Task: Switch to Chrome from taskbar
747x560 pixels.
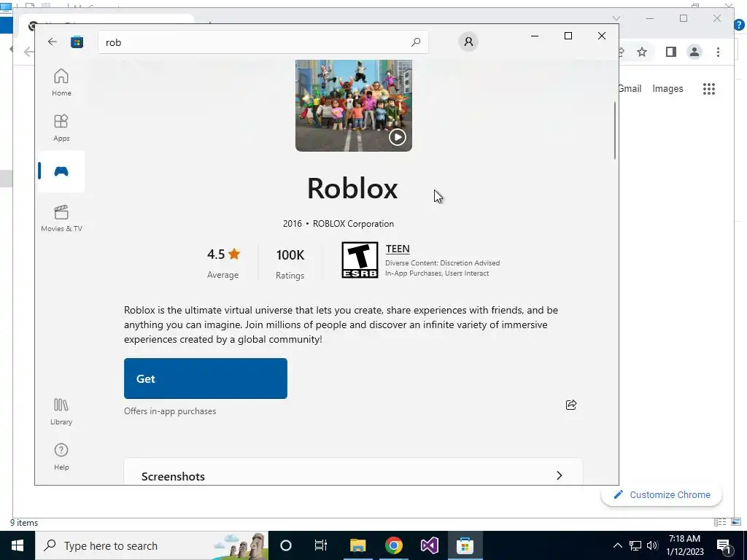Action: (393, 545)
